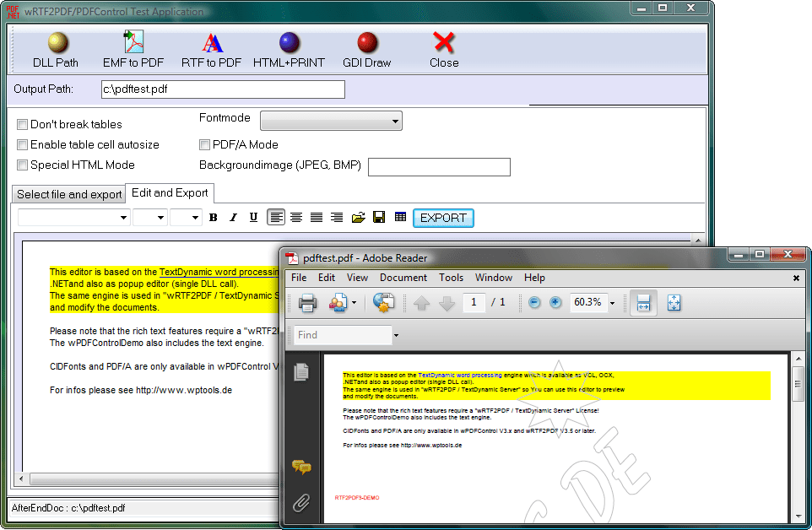
Task: Align text left in the editor
Action: pyautogui.click(x=276, y=218)
